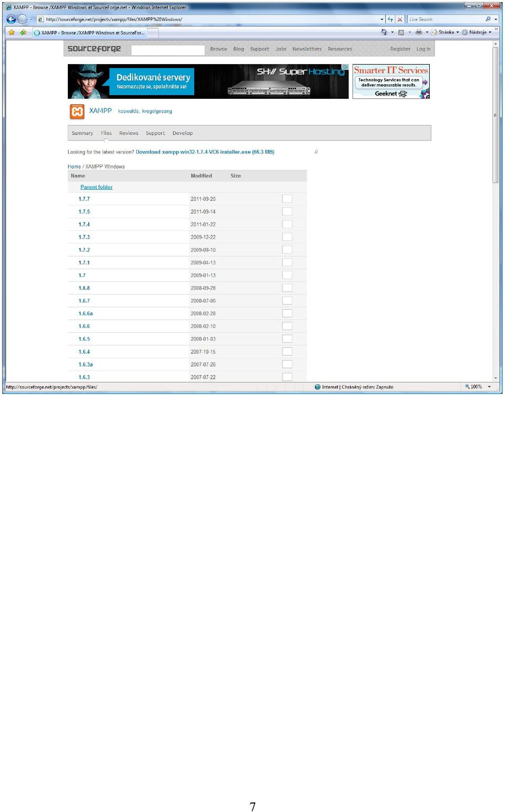Screen dimensions: 505x812
Task: Open the Stránka menu dropdown
Action: click(445, 32)
